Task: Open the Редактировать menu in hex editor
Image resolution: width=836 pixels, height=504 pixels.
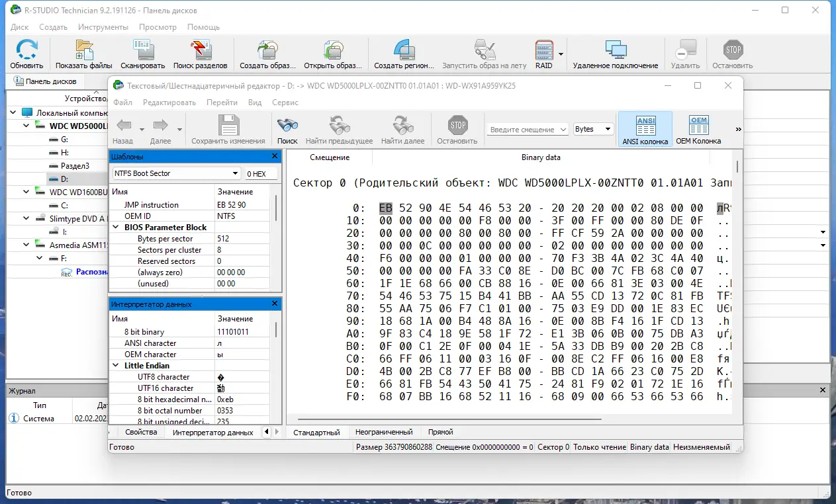Action: tap(169, 103)
